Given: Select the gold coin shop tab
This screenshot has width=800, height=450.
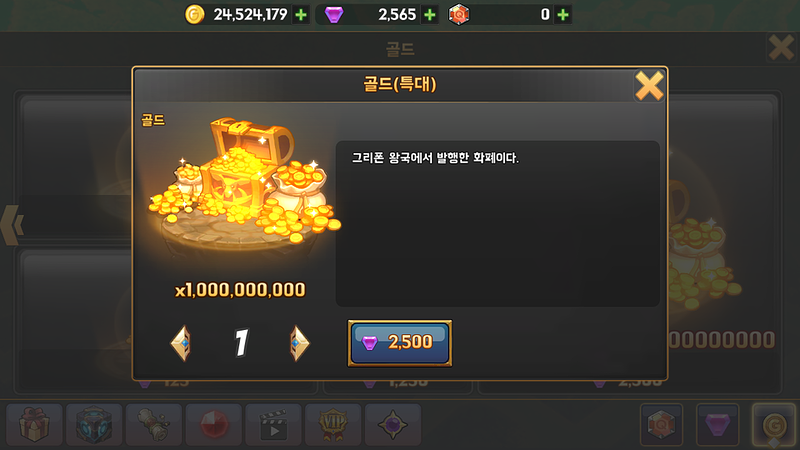Looking at the screenshot, I should (774, 424).
